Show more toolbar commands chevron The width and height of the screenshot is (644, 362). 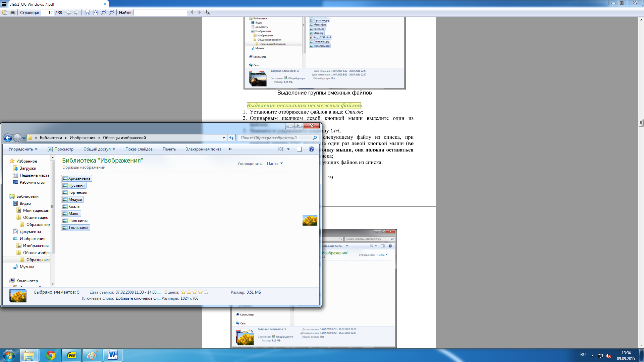tap(230, 149)
